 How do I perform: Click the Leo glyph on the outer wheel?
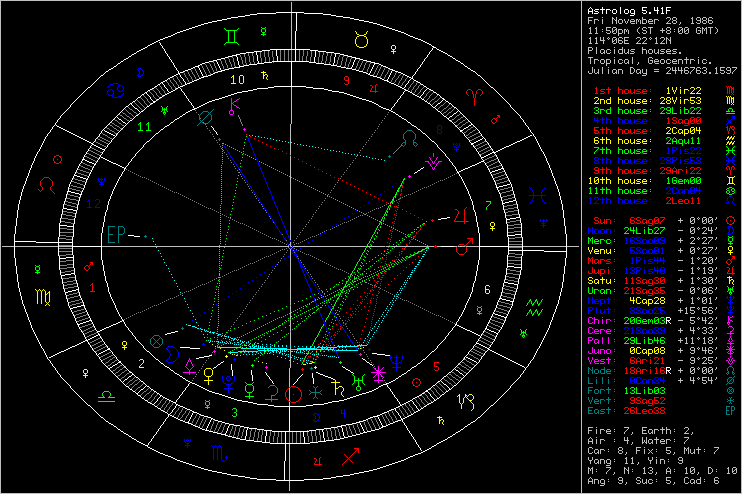(x=46, y=186)
